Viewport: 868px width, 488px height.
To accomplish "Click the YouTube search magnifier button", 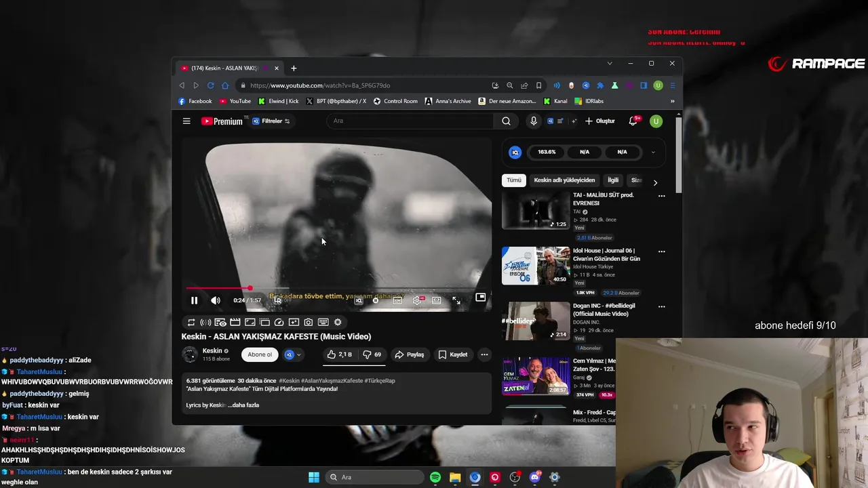I will [506, 121].
